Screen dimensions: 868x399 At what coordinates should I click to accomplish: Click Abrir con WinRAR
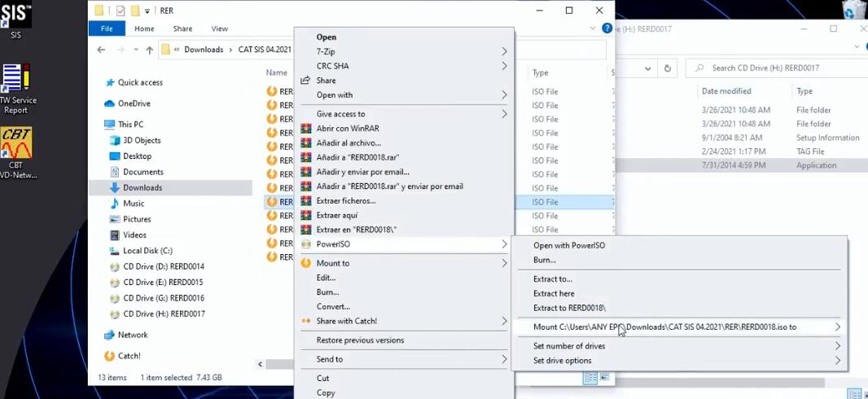(404, 129)
